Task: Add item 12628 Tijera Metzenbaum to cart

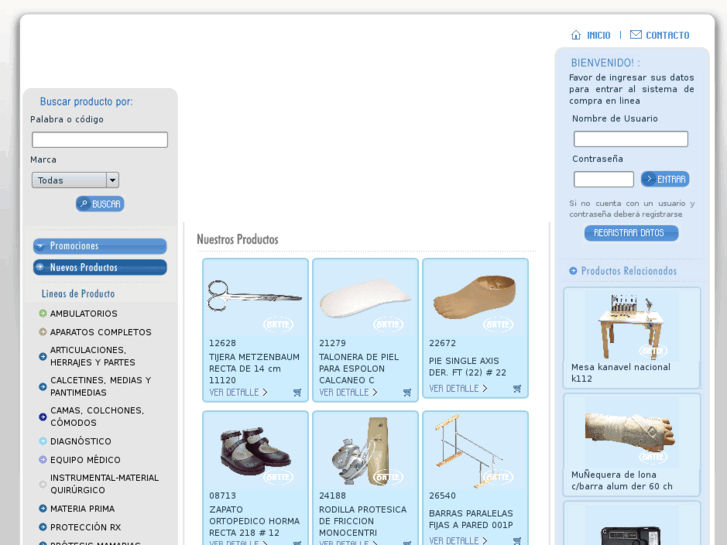Action: tap(297, 392)
